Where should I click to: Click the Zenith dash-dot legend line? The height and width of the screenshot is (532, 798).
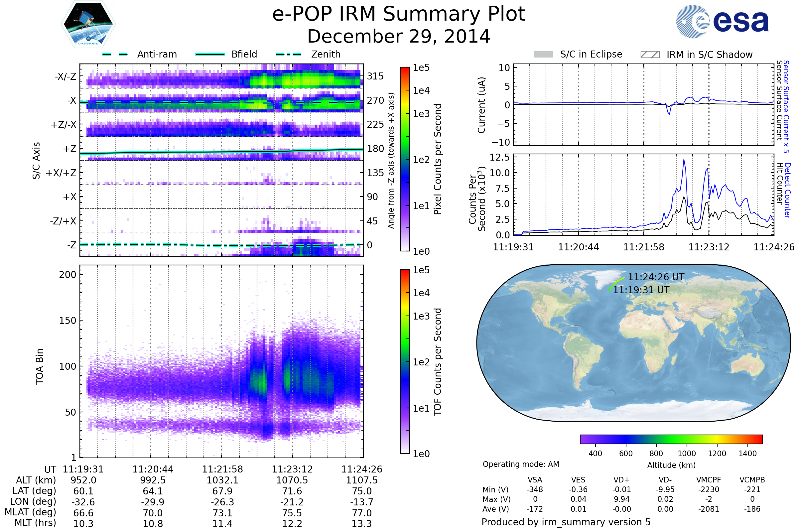pos(288,54)
